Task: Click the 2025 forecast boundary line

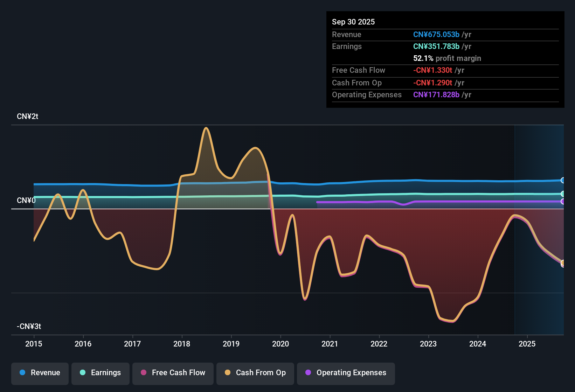Action: coord(515,227)
